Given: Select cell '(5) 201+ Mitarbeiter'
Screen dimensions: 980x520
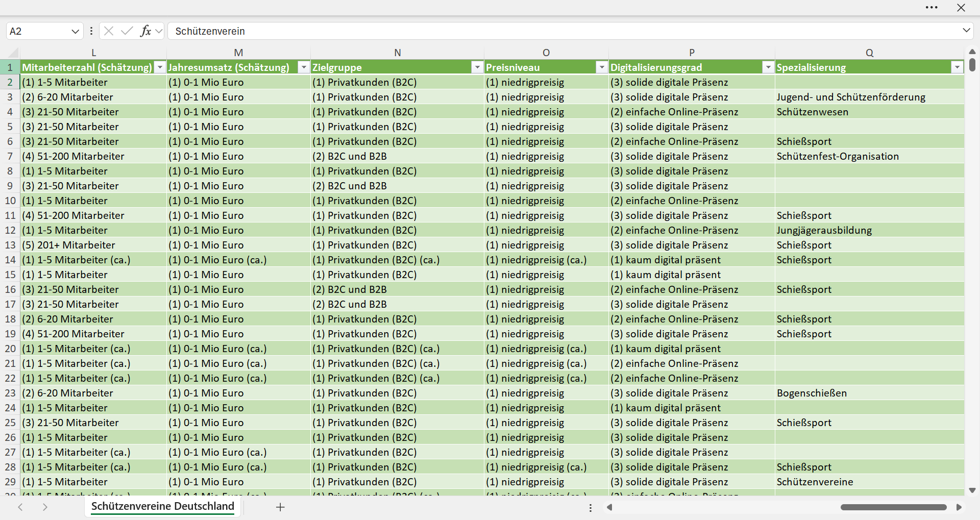Looking at the screenshot, I should (x=93, y=245).
